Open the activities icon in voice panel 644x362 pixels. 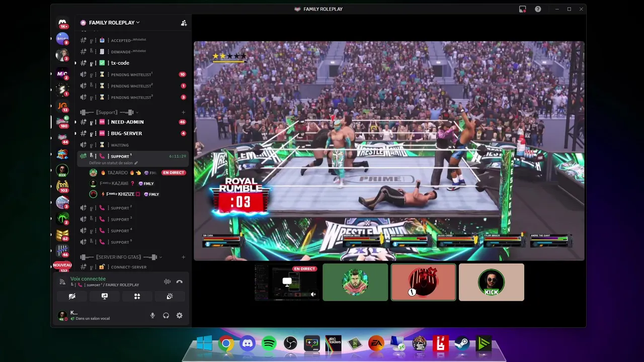tap(137, 296)
